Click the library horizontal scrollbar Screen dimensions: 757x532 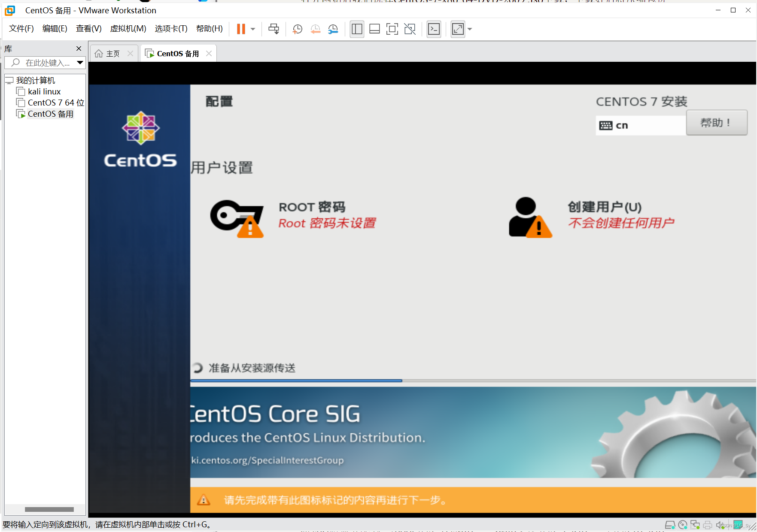[49, 509]
